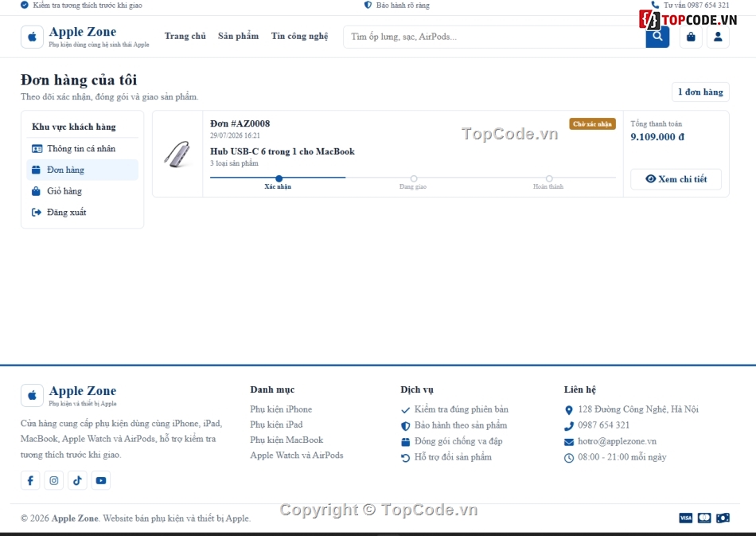Viewport: 756px width, 536px height.
Task: Click the shield icon beside Bảo hành rõ ràng
Action: pyautogui.click(x=368, y=5)
